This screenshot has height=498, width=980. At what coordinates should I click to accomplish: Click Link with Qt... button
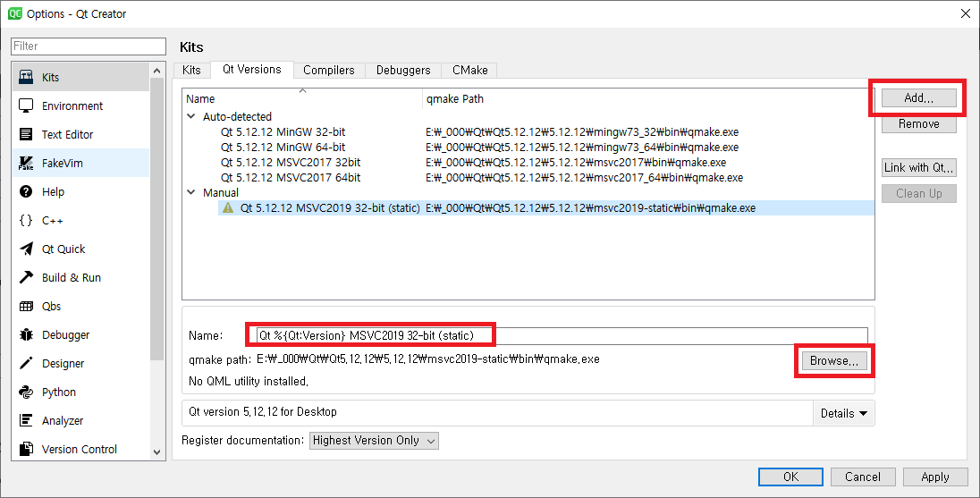tap(919, 167)
